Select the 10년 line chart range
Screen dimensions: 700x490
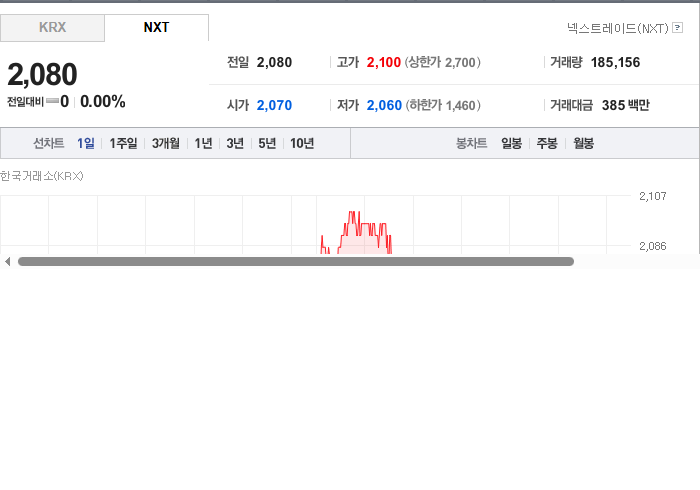coord(302,143)
